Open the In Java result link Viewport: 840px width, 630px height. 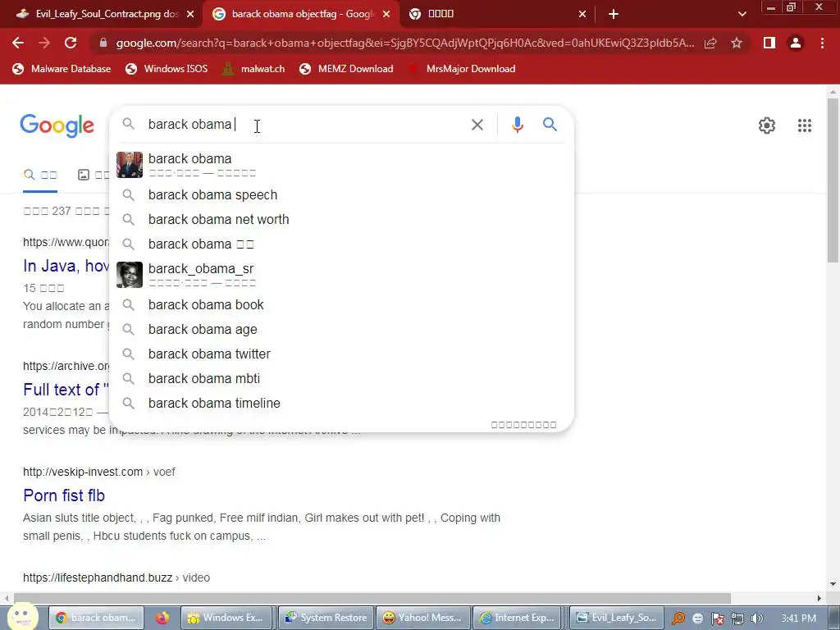[66, 266]
